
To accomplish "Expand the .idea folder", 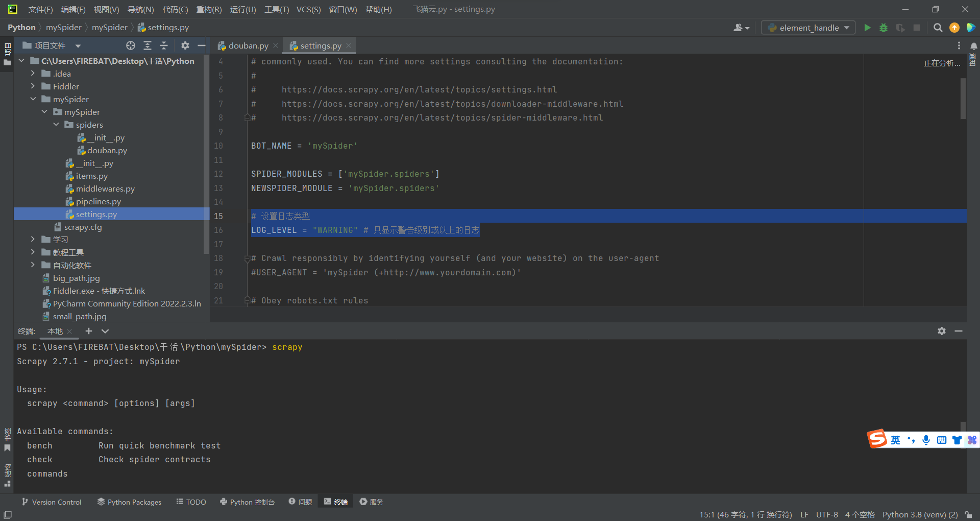I will pyautogui.click(x=33, y=74).
